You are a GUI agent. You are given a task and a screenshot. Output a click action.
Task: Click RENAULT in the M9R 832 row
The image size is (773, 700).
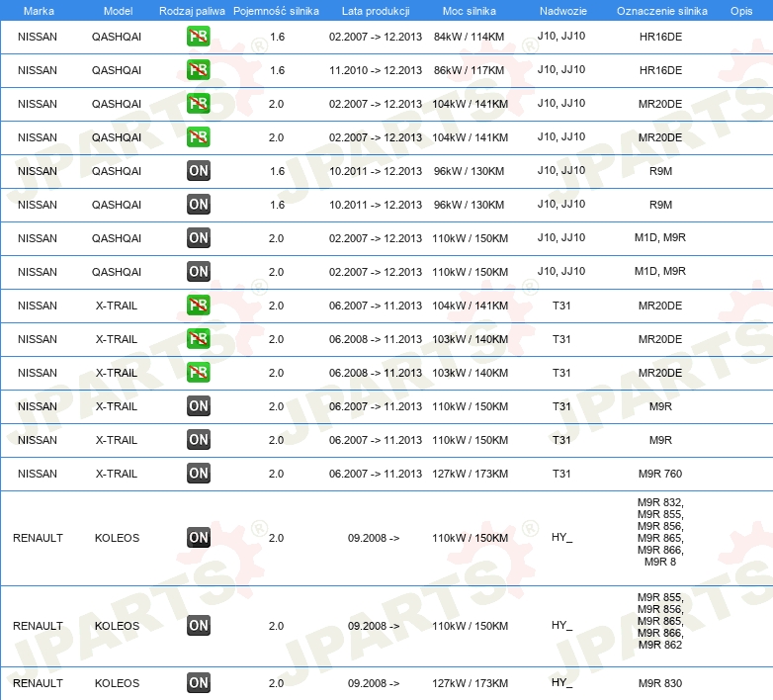point(38,537)
